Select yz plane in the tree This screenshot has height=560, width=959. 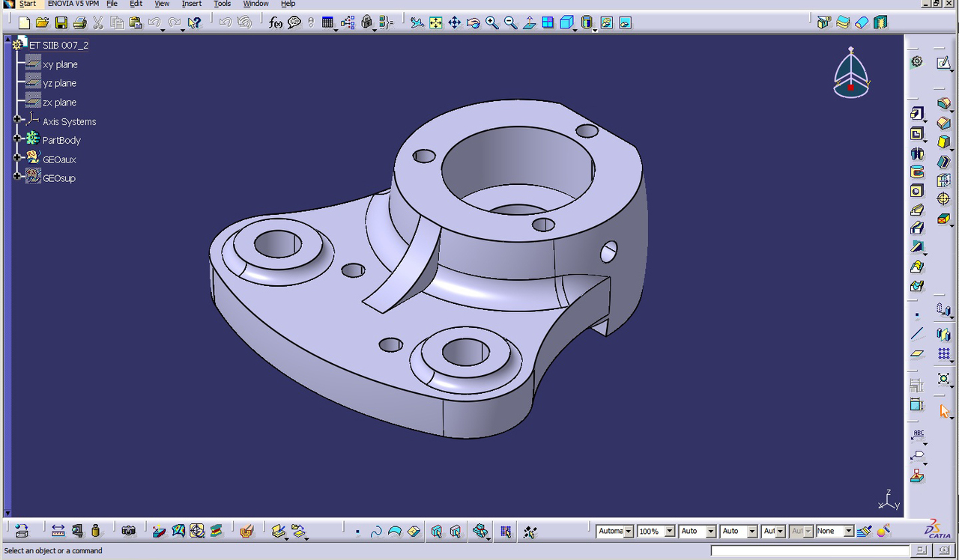pyautogui.click(x=59, y=83)
